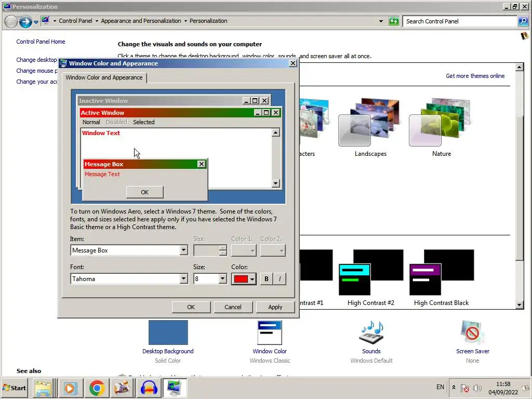This screenshot has height=399, width=532.
Task: Launch Google Chrome from taskbar
Action: pos(97,388)
